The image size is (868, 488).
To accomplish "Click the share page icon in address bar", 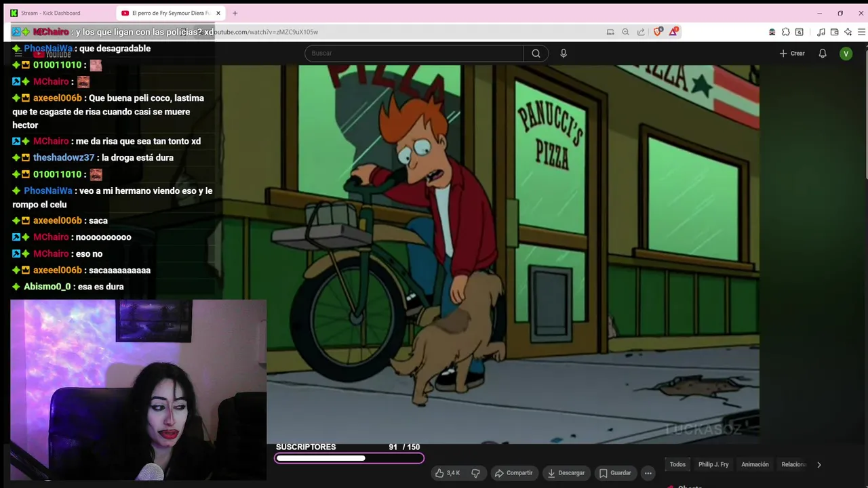I will [641, 32].
